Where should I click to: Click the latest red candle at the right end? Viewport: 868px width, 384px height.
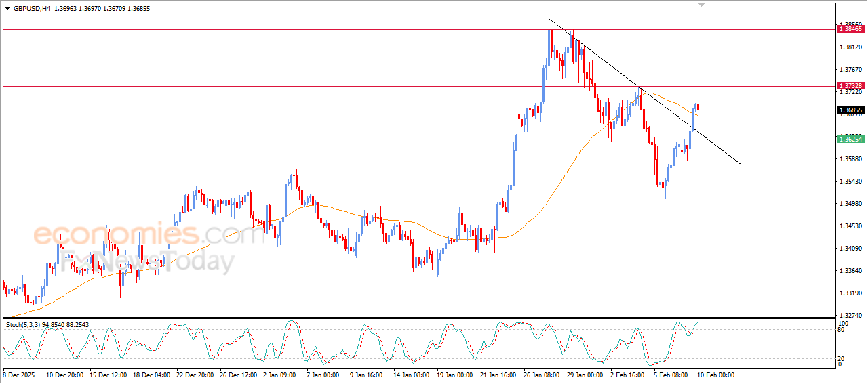[x=698, y=108]
